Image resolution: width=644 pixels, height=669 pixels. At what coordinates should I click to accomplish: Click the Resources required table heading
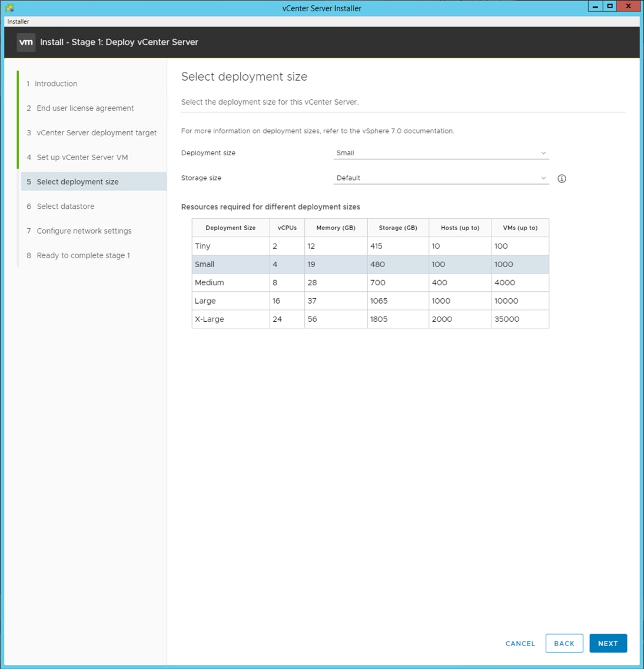pos(271,207)
